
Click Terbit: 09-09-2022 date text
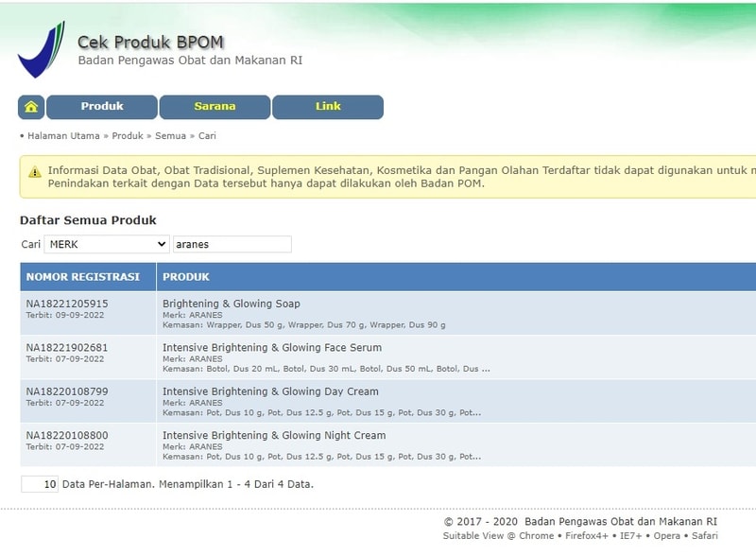(x=65, y=315)
